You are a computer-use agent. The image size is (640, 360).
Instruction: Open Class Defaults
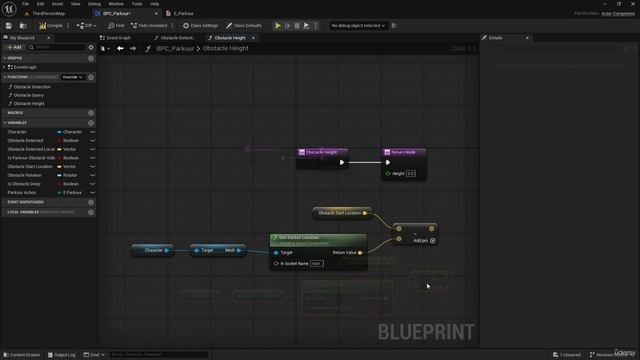244,26
